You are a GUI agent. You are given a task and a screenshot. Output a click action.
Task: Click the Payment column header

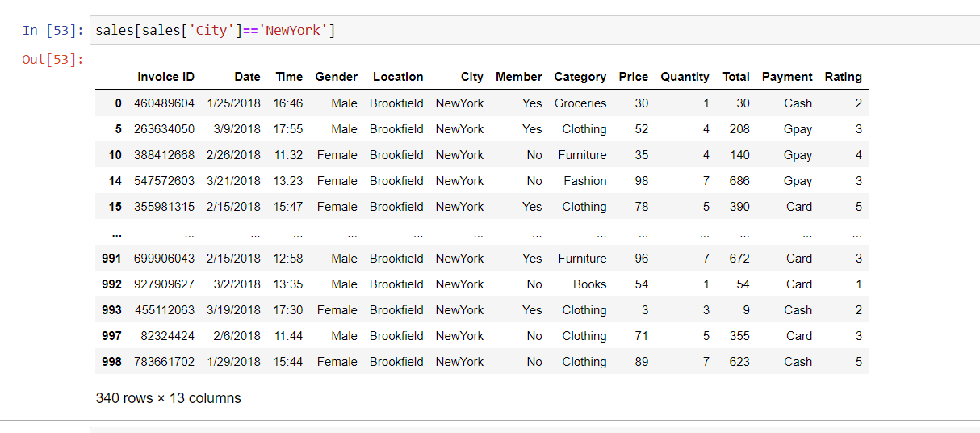(x=787, y=77)
